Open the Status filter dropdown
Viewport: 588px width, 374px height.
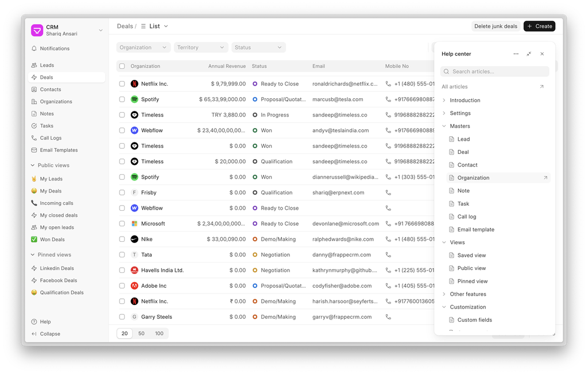point(258,48)
